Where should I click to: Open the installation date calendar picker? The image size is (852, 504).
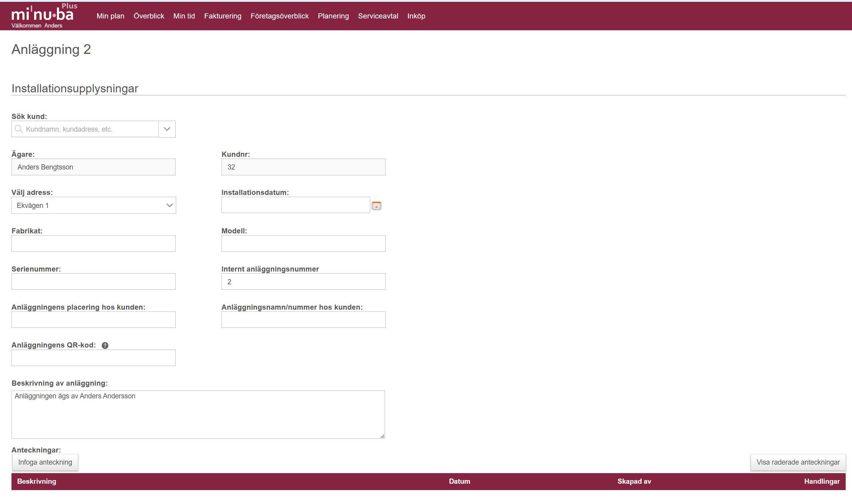pyautogui.click(x=376, y=206)
